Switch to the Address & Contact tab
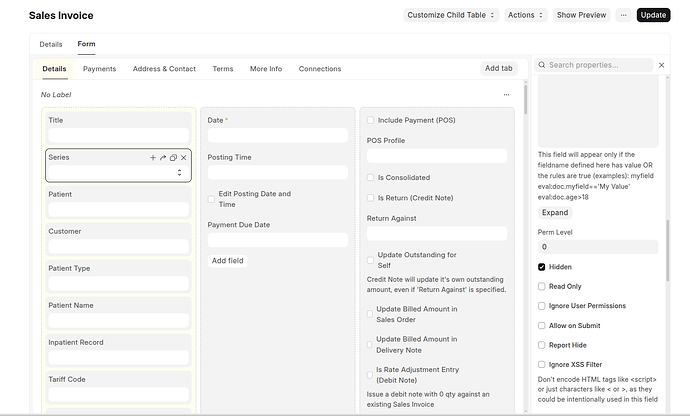 coord(164,69)
